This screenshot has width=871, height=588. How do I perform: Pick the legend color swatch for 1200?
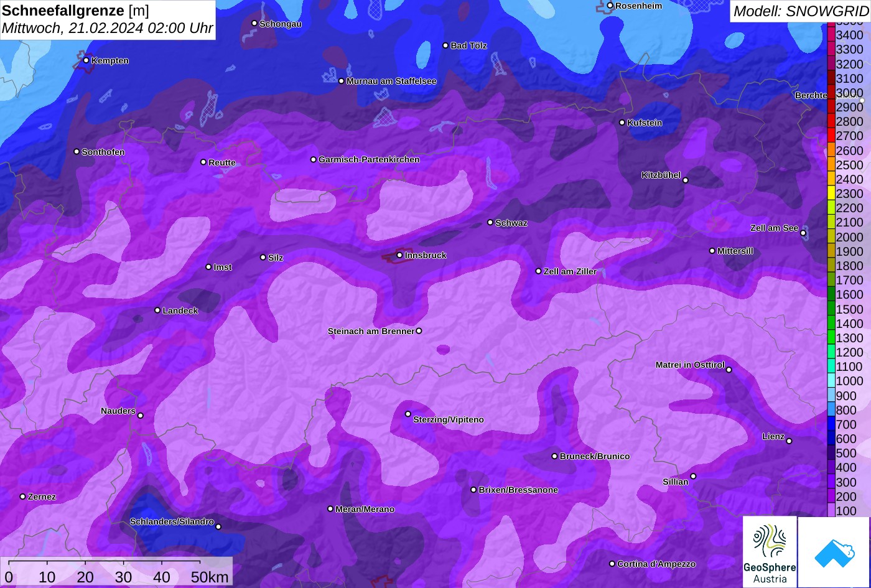(x=831, y=350)
